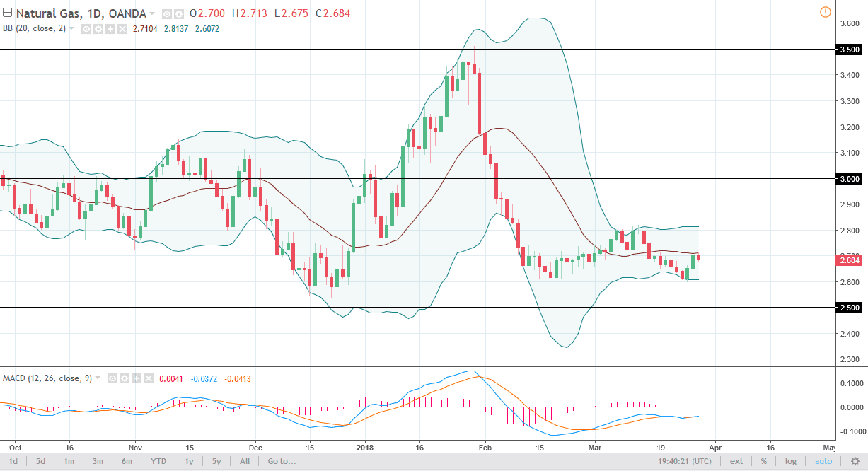Click MACD line value -0.0372

click(203, 378)
